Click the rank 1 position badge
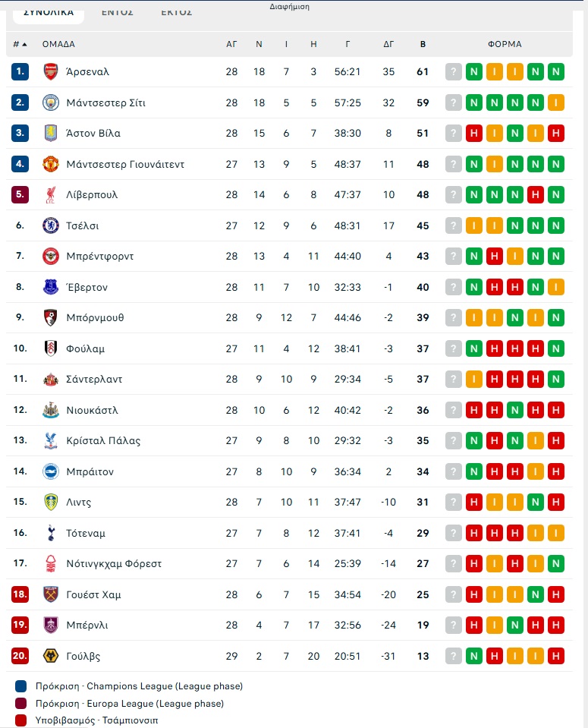 tap(20, 72)
